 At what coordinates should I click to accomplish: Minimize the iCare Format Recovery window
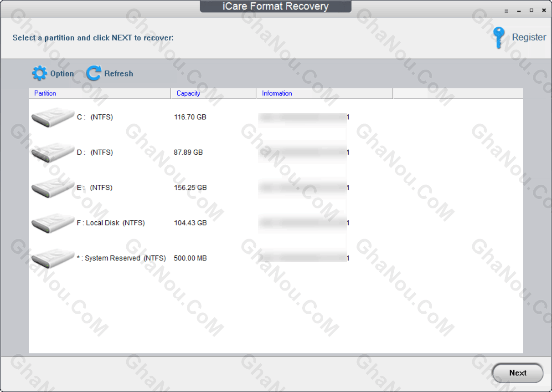519,11
